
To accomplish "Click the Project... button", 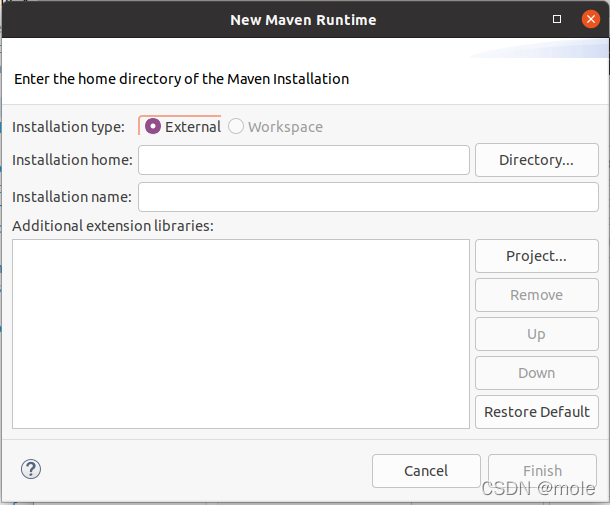I will click(x=536, y=256).
